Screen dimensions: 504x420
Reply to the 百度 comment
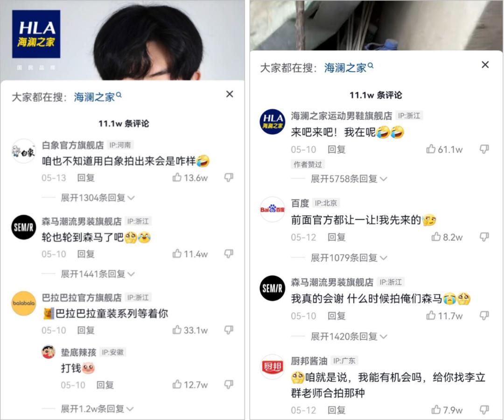point(336,237)
